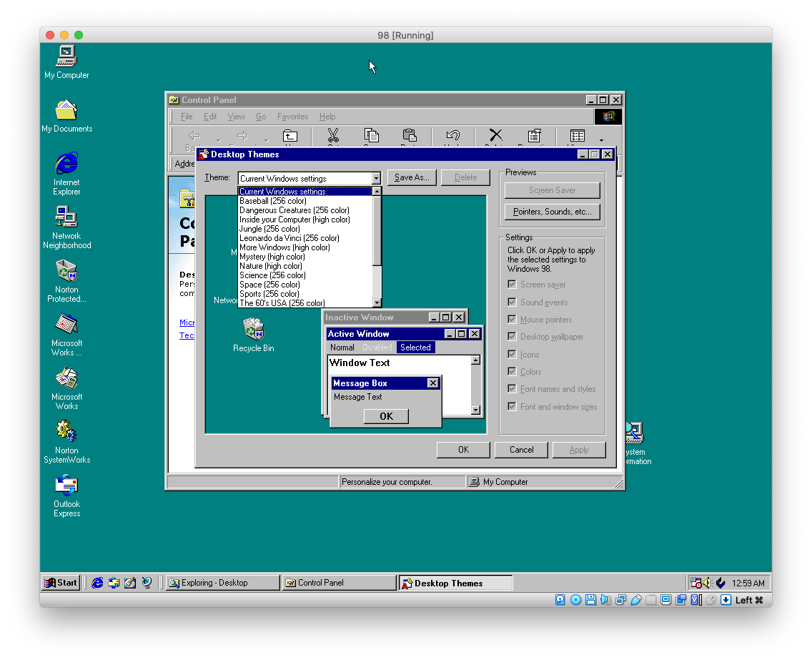Toggle the Screen saver checkbox

click(x=512, y=285)
